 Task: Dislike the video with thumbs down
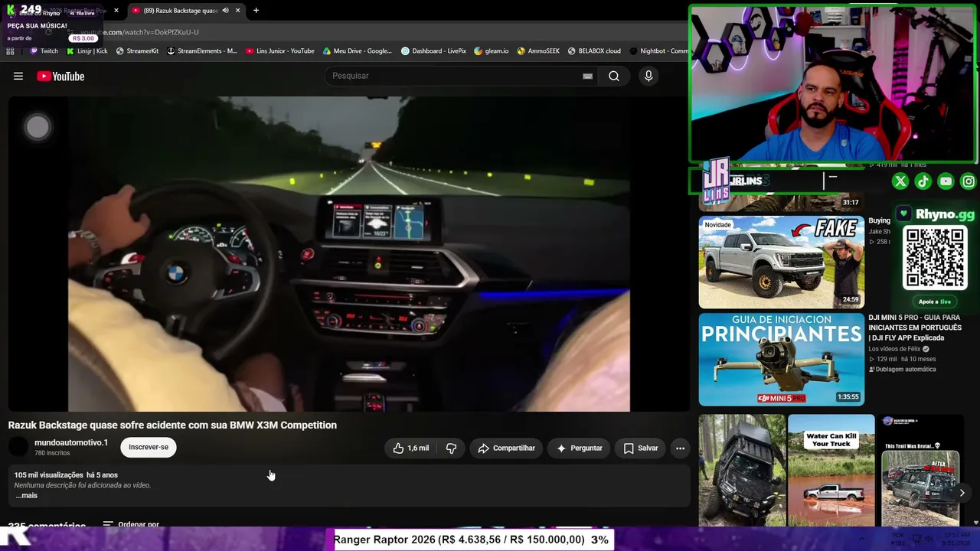coord(452,448)
